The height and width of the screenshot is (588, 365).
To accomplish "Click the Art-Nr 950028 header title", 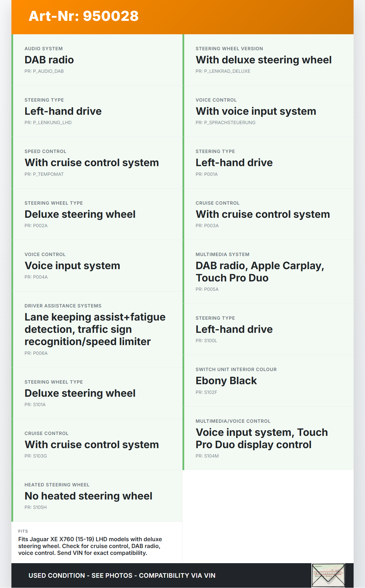I will (84, 16).
